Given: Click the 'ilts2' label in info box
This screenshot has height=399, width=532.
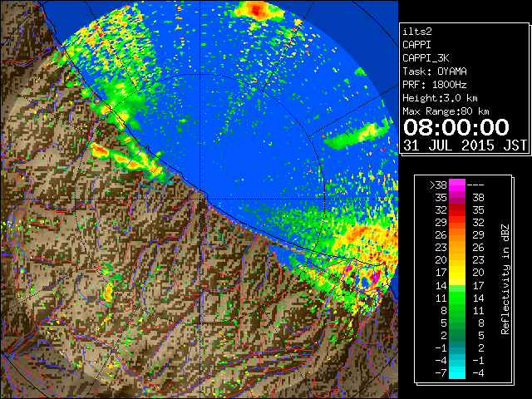Looking at the screenshot, I should 417,32.
